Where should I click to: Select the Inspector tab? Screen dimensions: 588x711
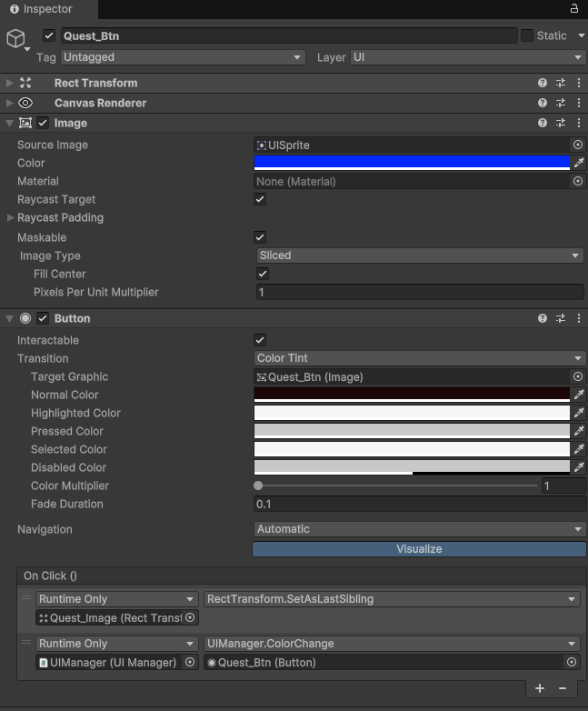tap(48, 9)
